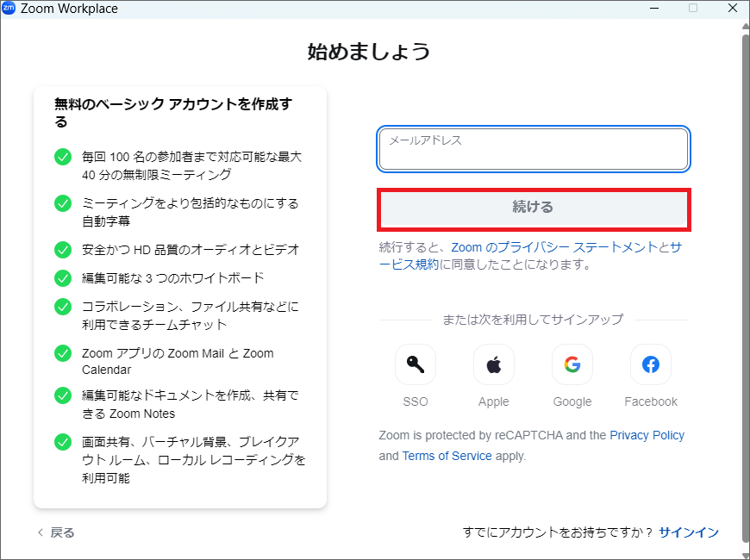Click the Apple label under its icon

(494, 401)
